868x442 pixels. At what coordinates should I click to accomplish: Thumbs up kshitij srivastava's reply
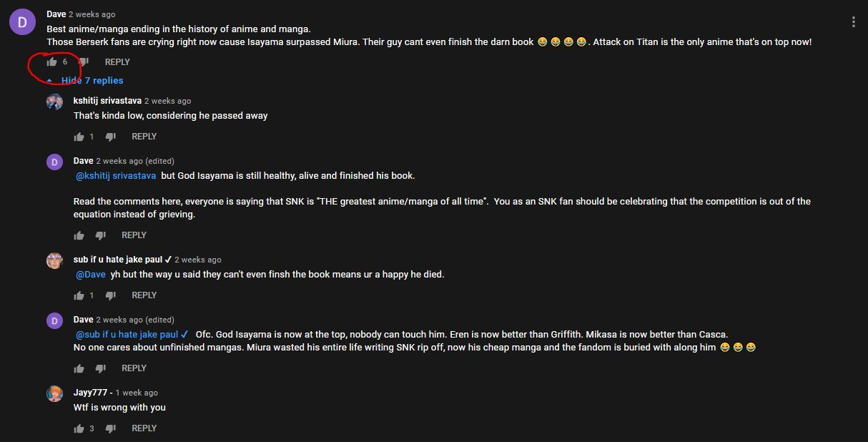pos(79,137)
